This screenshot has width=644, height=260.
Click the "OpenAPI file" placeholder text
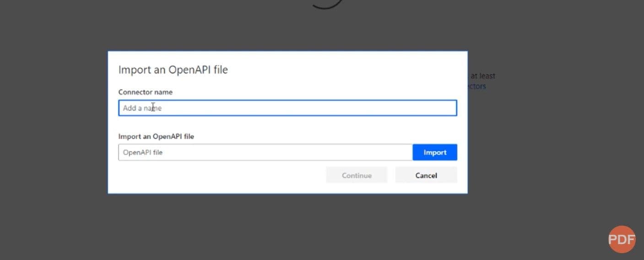143,152
